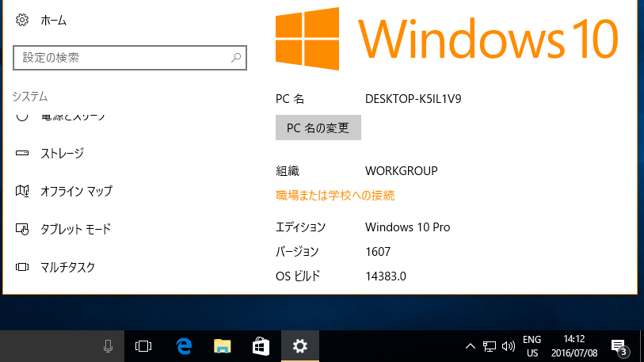Focus the 設定の検索 search field
Image resolution: width=644 pixels, height=362 pixels.
130,58
